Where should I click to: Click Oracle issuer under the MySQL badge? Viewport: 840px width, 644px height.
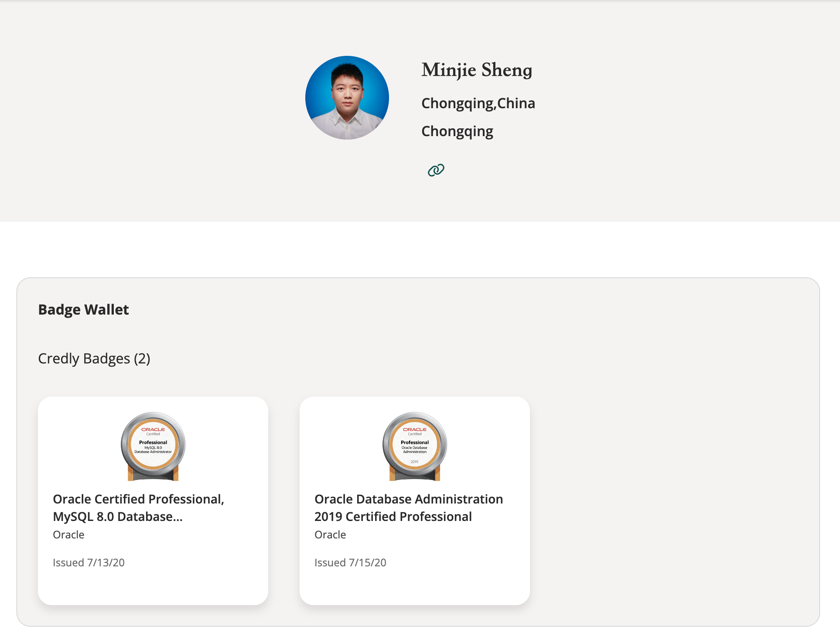click(x=68, y=534)
